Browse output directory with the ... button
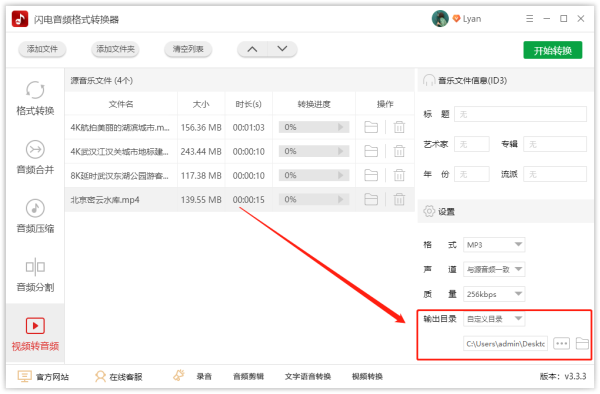Image resolution: width=600 pixels, height=394 pixels. pos(561,344)
